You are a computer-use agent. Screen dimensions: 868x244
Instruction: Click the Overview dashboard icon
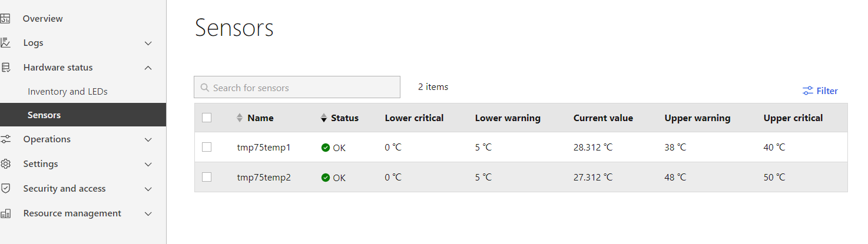[5, 19]
